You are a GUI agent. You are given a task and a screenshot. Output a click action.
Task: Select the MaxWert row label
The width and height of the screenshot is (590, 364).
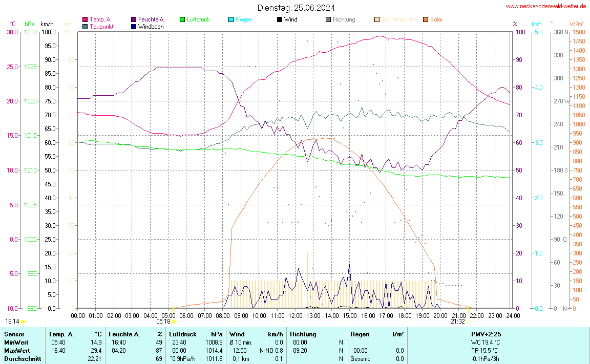17,350
